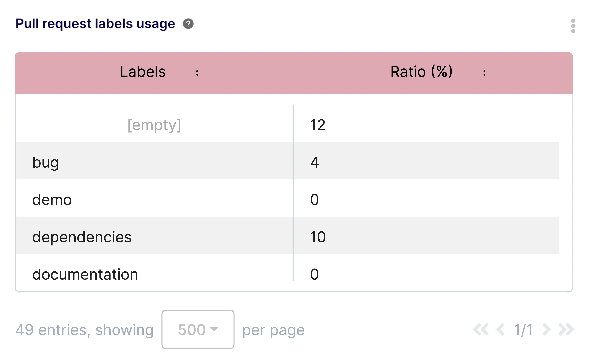Jump to the last page arrow

point(566,329)
